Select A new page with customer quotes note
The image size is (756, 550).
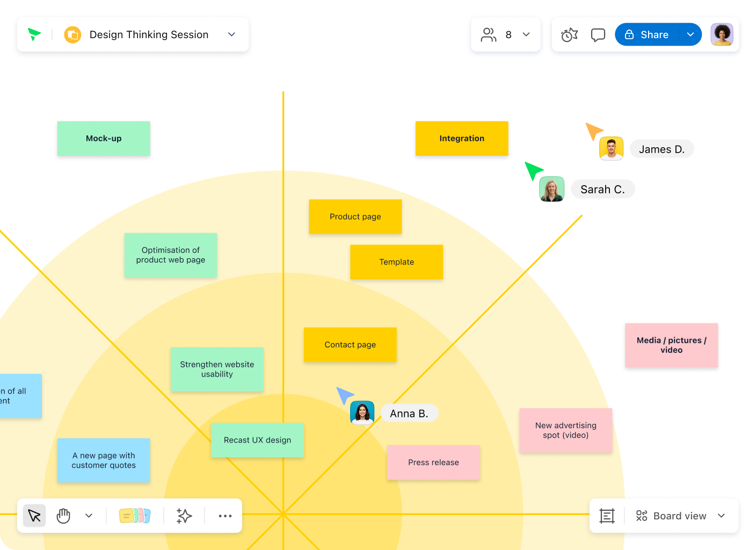(104, 461)
